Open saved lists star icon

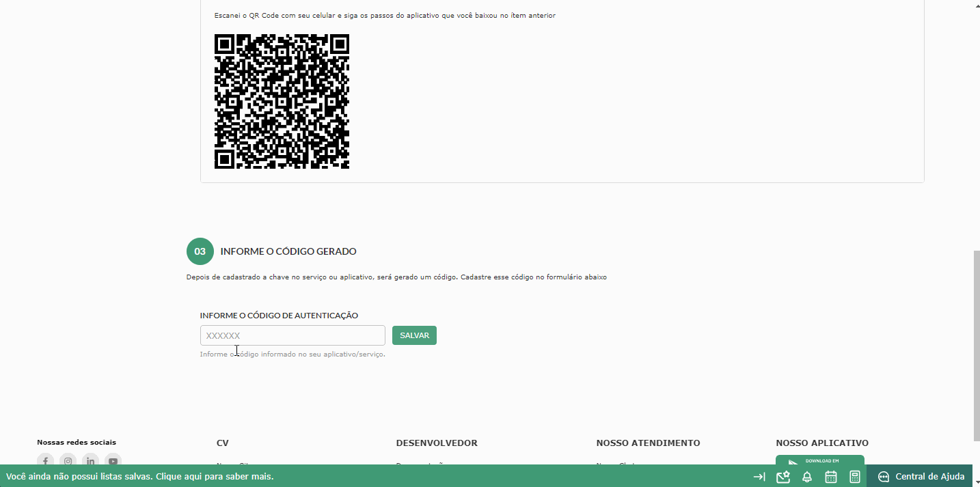(x=783, y=477)
